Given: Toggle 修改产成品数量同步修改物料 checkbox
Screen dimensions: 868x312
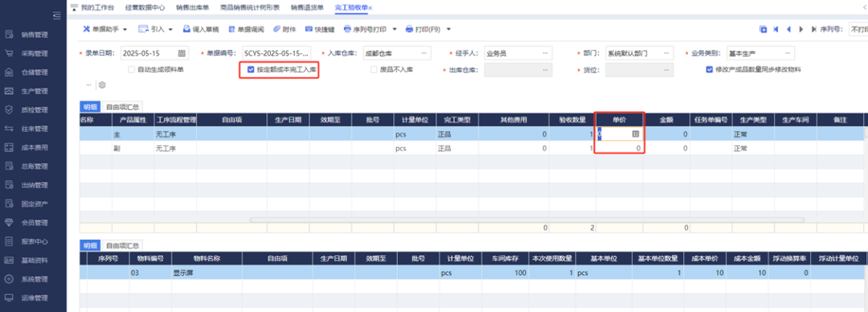Looking at the screenshot, I should 709,70.
